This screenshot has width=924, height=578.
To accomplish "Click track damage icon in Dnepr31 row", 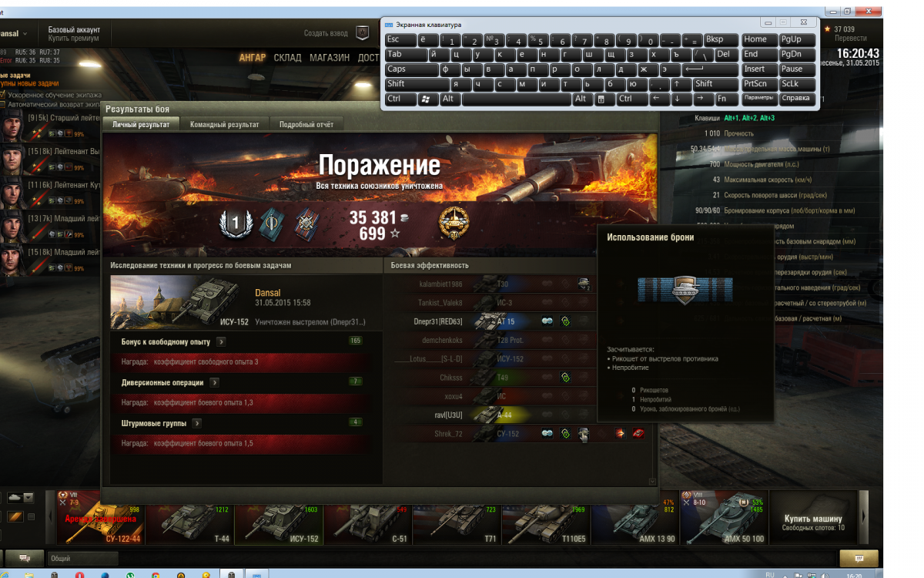I will pos(564,321).
